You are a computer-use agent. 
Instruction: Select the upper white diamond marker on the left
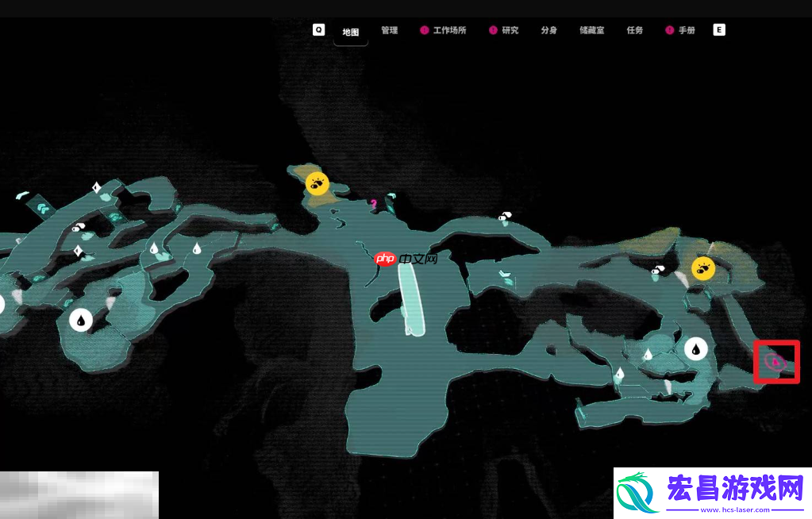(x=96, y=187)
